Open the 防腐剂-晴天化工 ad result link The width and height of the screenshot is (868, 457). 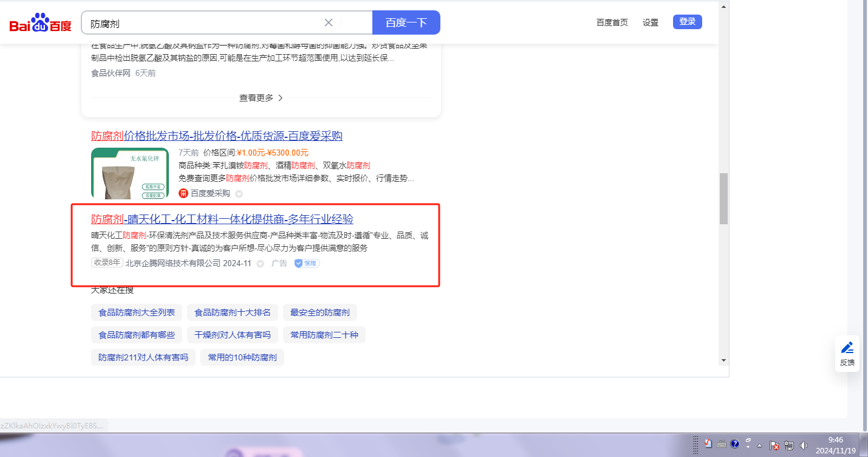coord(222,219)
